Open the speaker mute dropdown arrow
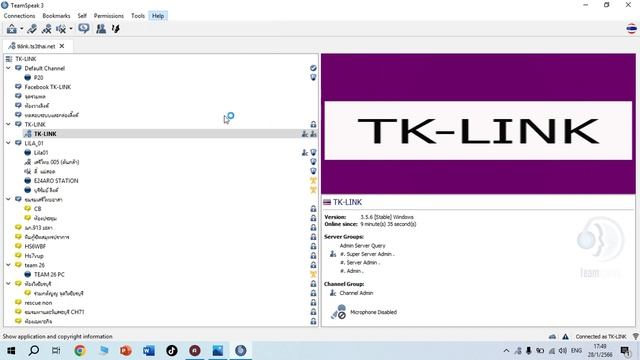 click(71, 29)
